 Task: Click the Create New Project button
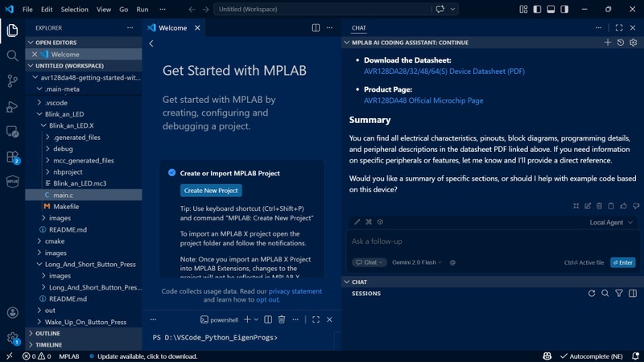[211, 191]
